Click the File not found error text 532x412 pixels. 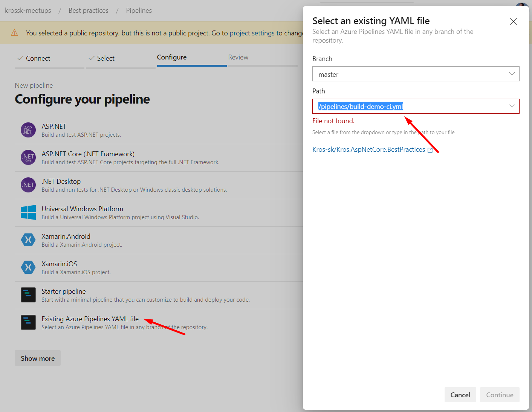pos(333,121)
